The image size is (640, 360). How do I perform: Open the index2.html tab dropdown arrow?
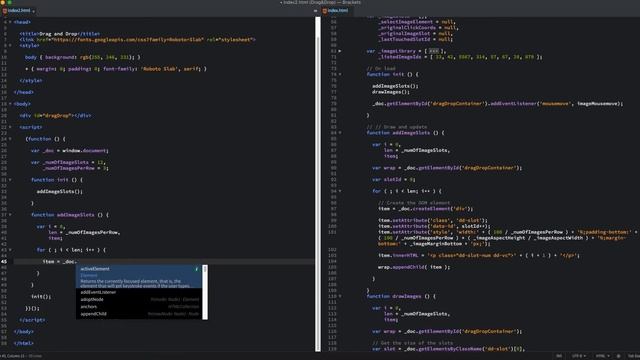point(33,11)
